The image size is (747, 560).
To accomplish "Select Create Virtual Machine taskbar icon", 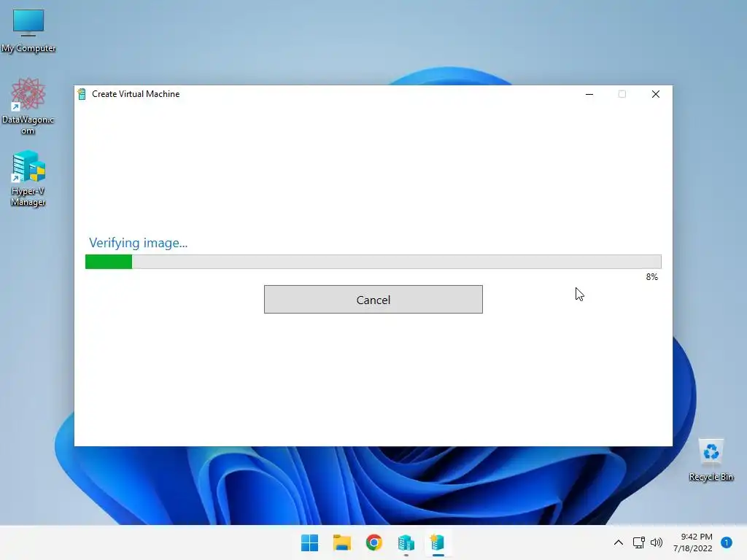I will point(438,542).
